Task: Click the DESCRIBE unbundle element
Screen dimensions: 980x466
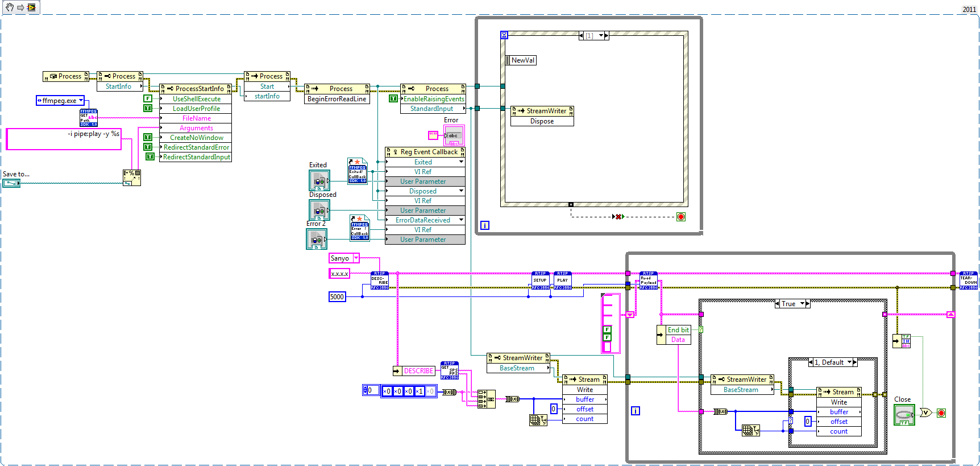Action: [418, 370]
